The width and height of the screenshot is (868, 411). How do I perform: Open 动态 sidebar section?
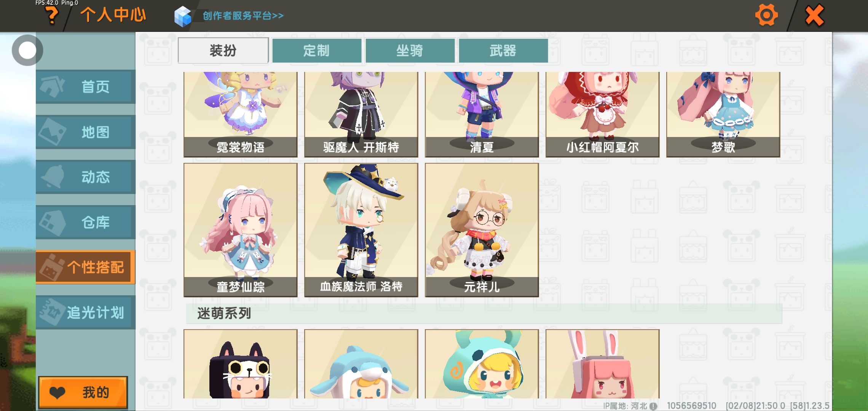tap(86, 177)
